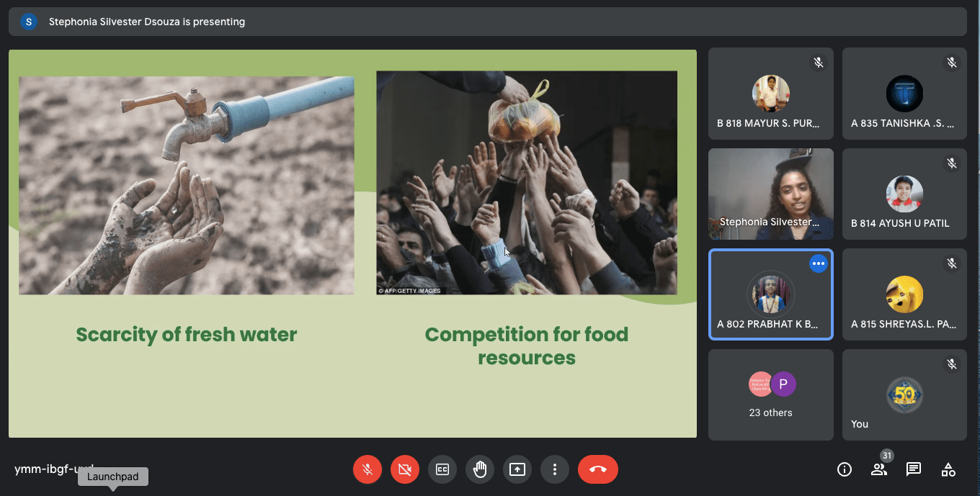This screenshot has height=496, width=980.
Task: Open the chat with everyone panel
Action: [914, 469]
